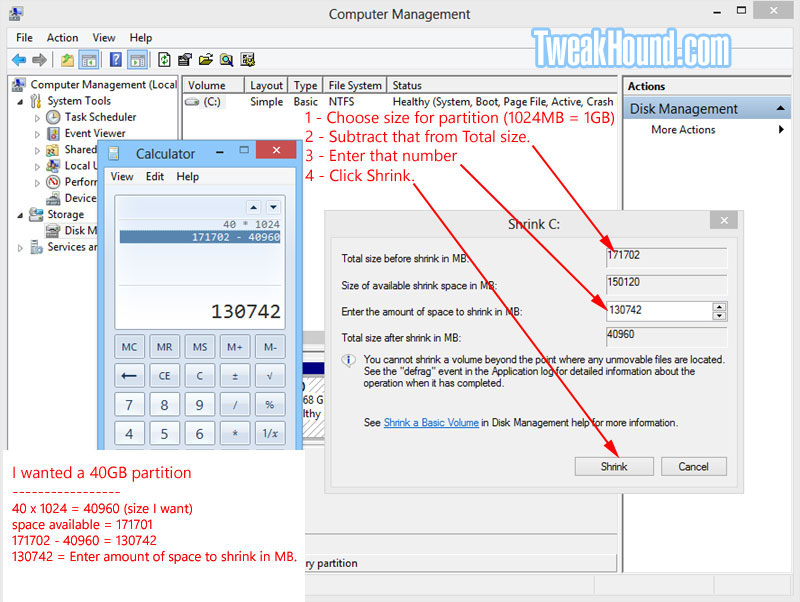
Task: Click Cancel in the Shrink C: dialog
Action: click(693, 466)
